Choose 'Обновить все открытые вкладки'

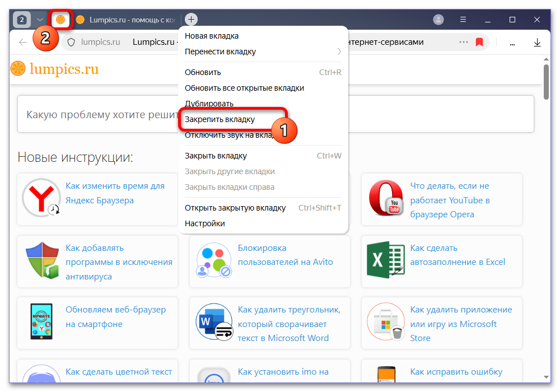[x=263, y=88]
